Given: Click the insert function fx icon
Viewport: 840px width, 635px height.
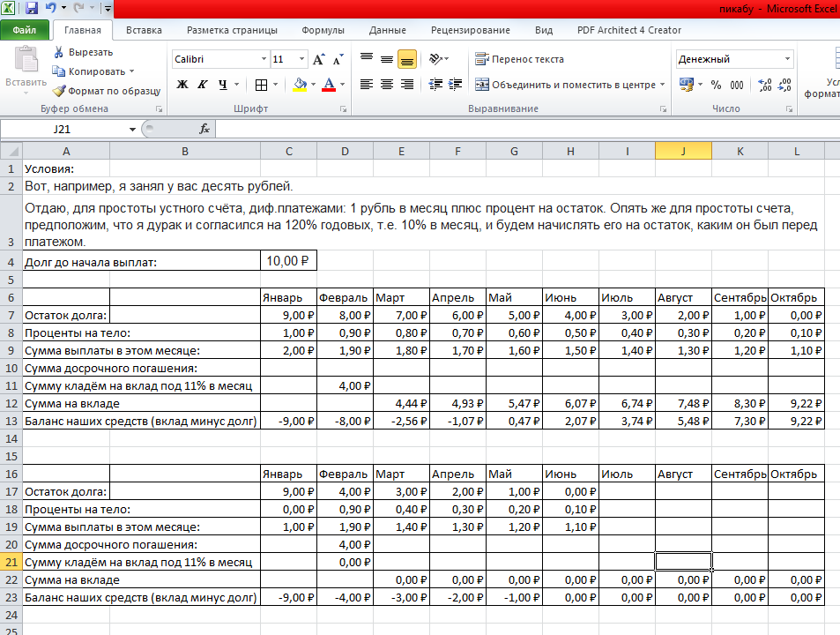Looking at the screenshot, I should pos(204,129).
